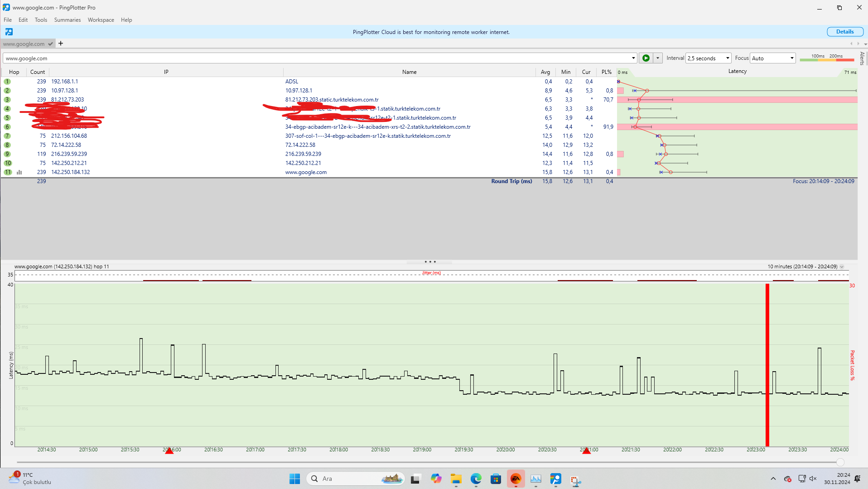Select the green hop 10 circle
868x489 pixels.
pos(8,163)
